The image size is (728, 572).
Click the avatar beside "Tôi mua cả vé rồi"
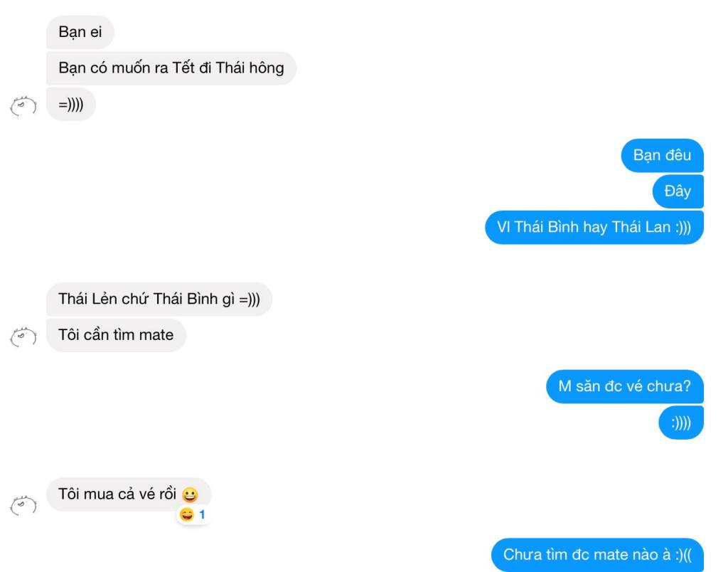pos(23,506)
